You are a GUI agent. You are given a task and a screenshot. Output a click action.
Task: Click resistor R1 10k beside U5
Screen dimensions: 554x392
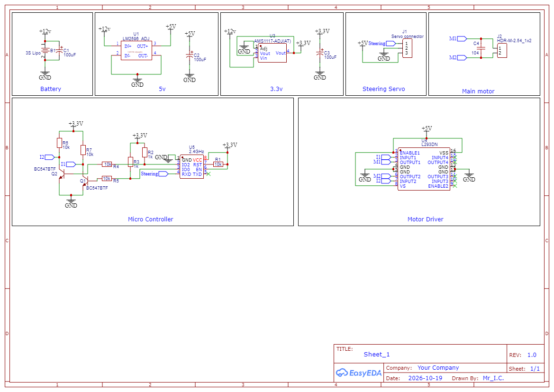pyautogui.click(x=218, y=164)
